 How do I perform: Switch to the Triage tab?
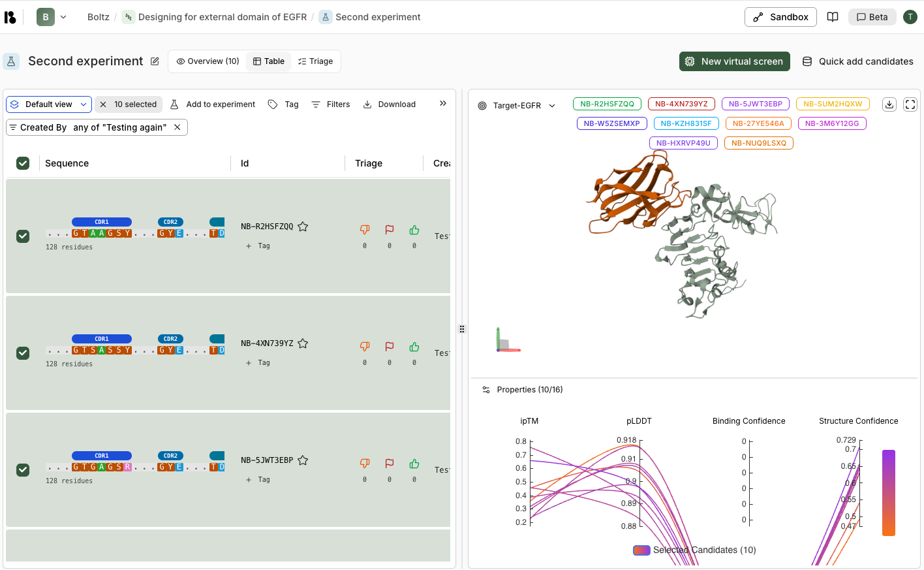tap(315, 61)
